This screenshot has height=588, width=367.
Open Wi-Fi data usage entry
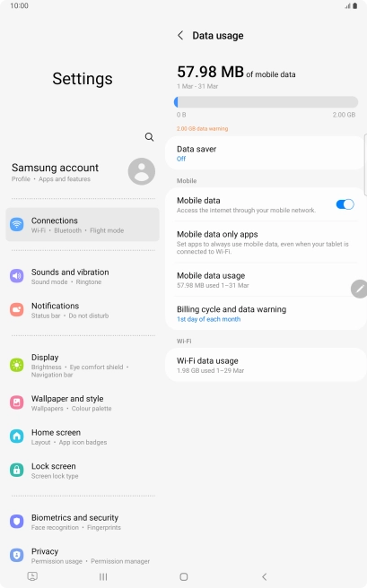(266, 365)
